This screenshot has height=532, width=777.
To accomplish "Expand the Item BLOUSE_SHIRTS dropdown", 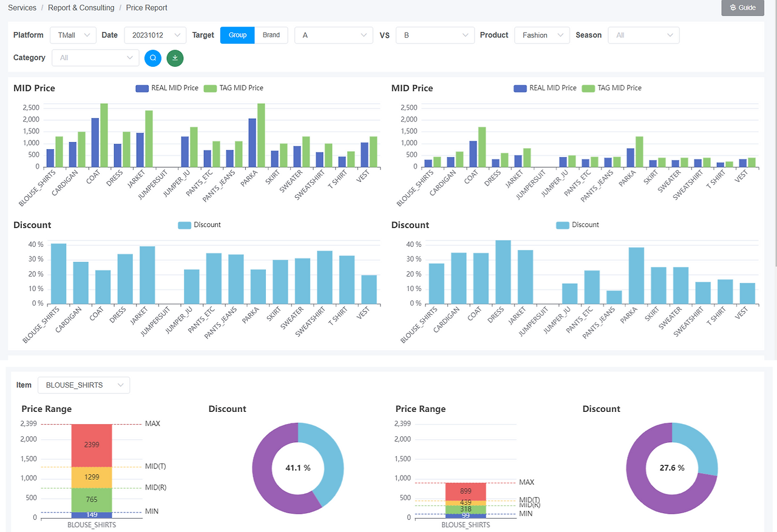I will pos(84,385).
